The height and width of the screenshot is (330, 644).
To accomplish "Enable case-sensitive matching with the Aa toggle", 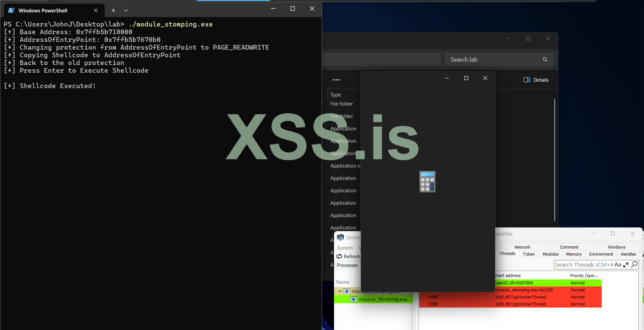I will pyautogui.click(x=618, y=265).
